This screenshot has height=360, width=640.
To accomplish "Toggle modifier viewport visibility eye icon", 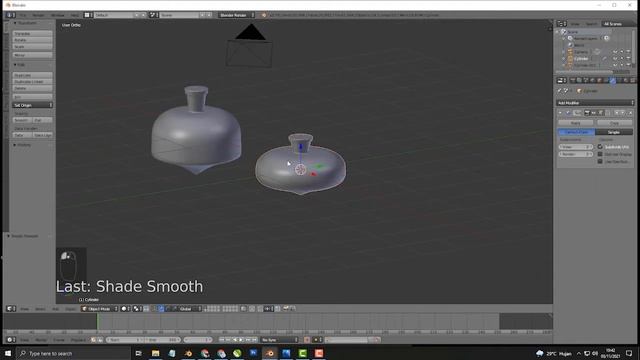I will click(x=593, y=113).
